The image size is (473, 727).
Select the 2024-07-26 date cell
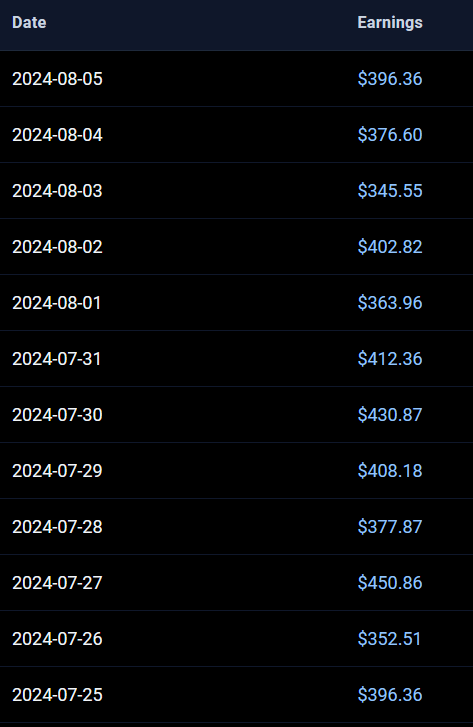[57, 639]
